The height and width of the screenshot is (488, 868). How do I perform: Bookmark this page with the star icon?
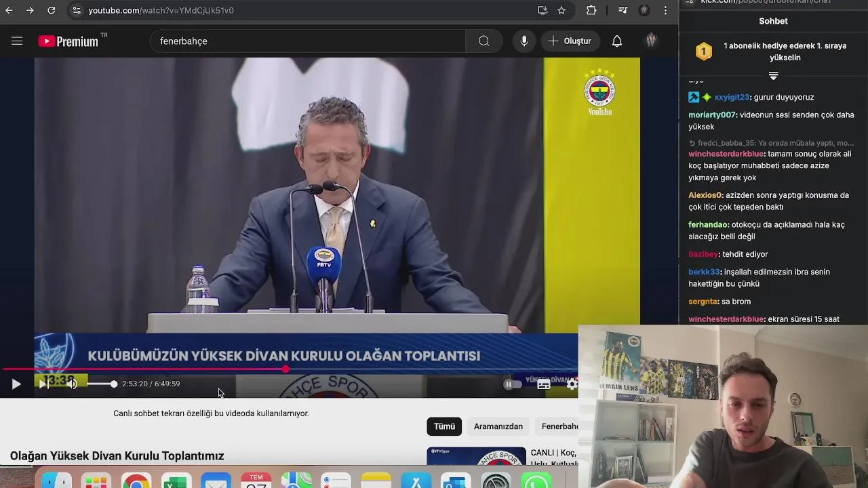point(561,10)
